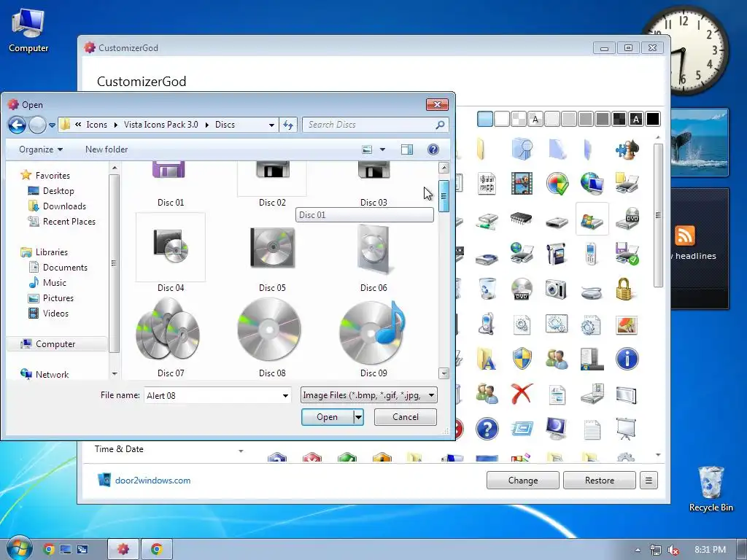The height and width of the screenshot is (560, 747).
Task: Choose the checkerboard transparent background swatch
Action: click(x=519, y=119)
